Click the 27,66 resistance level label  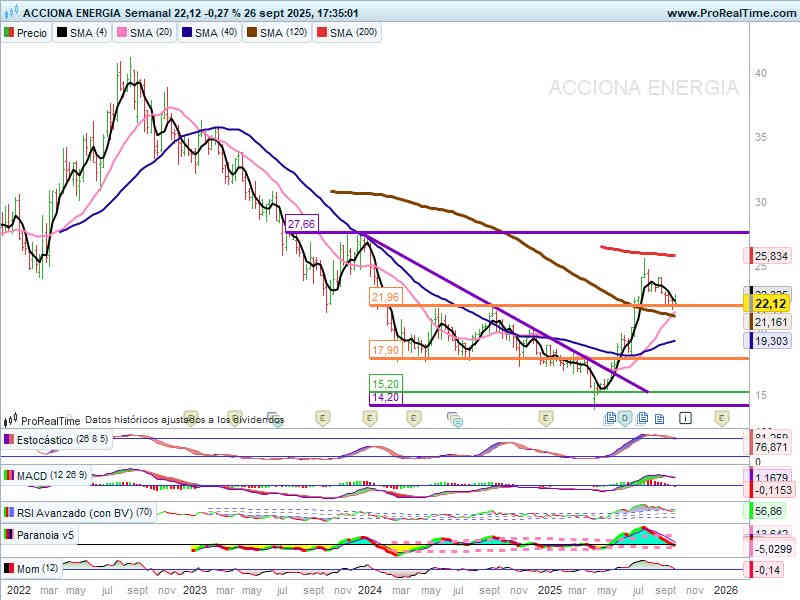pyautogui.click(x=302, y=223)
